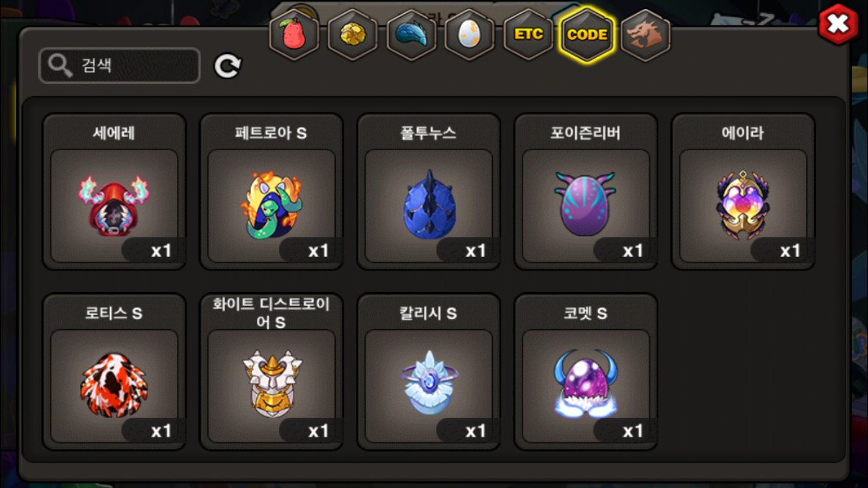This screenshot has width=868, height=488.
Task: Open the blue feather category tab
Action: coord(411,34)
